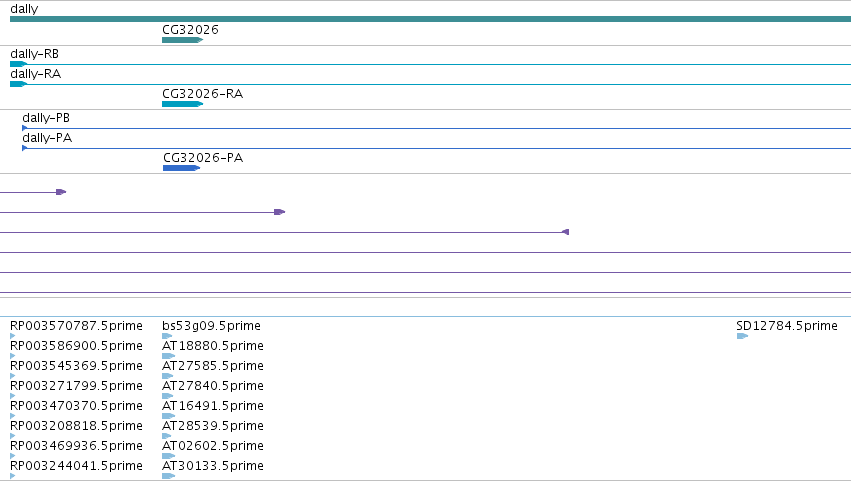Select the dally-PA protein label
Screen dimensions: 851x481
tap(47, 138)
